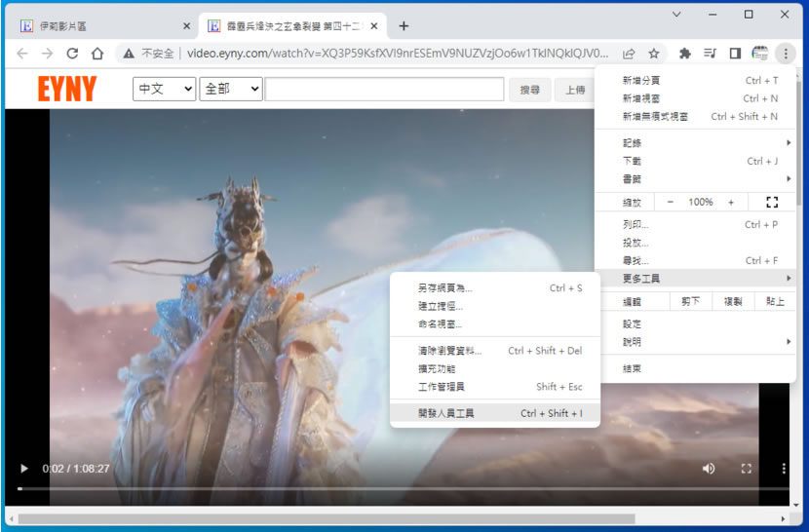Select 命名視窗 in submenu
Image resolution: width=809 pixels, height=532 pixels.
[x=495, y=324]
